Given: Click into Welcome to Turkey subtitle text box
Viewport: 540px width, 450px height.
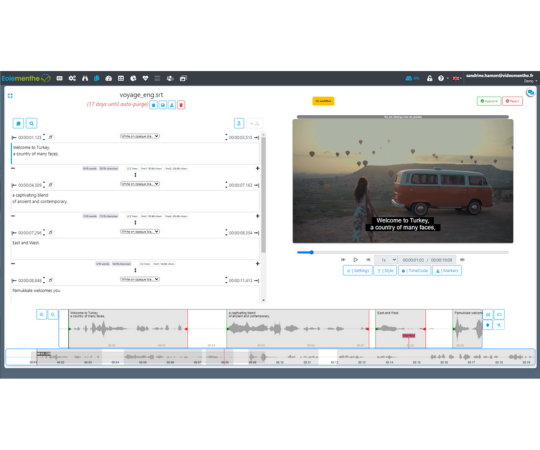Looking at the screenshot, I should pos(135,154).
